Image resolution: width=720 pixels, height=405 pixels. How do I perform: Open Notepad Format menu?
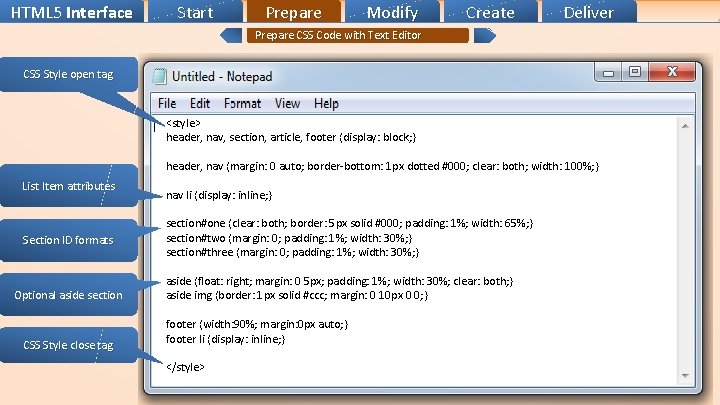coord(242,103)
